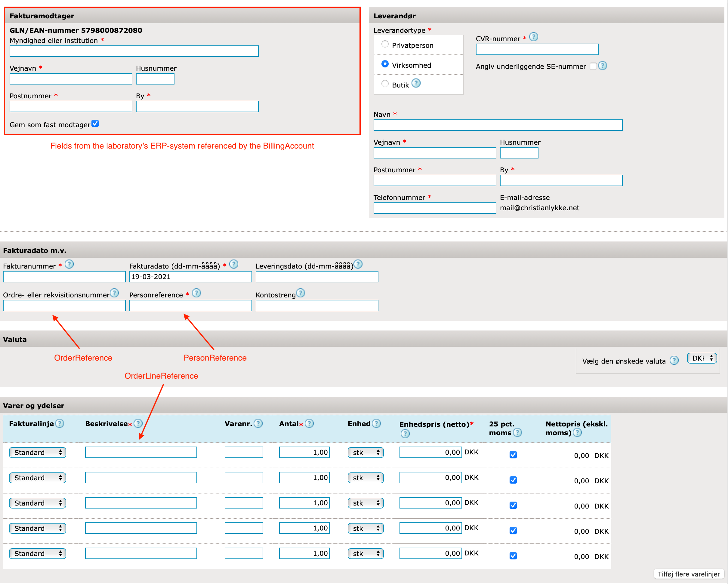Viewport: 728px width, 584px height.
Task: Toggle moms checkbox in third invoice line
Action: [x=513, y=506]
